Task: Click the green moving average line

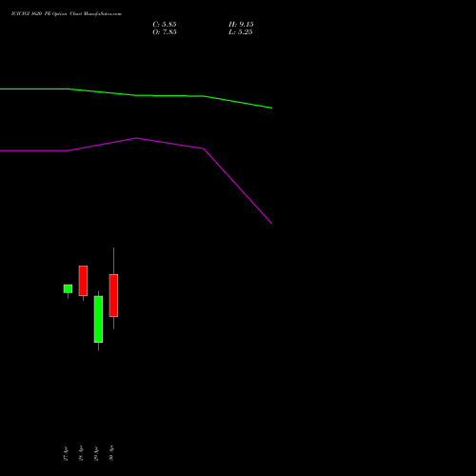Action: pyautogui.click(x=136, y=95)
